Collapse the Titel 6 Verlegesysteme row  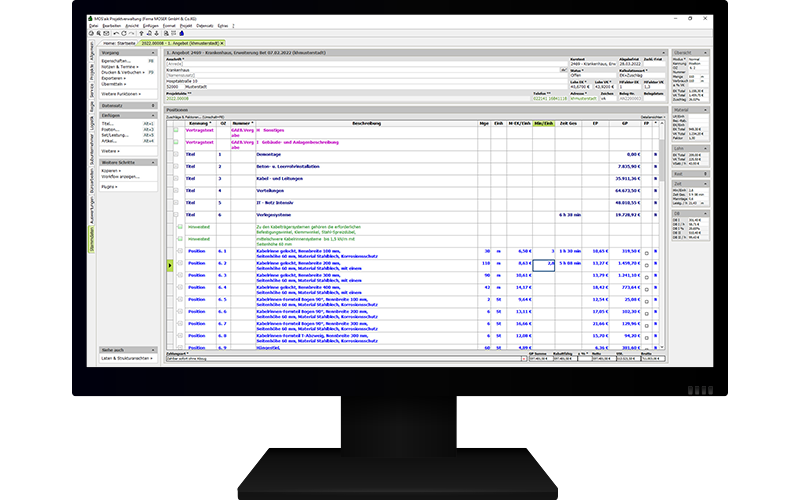click(x=176, y=215)
